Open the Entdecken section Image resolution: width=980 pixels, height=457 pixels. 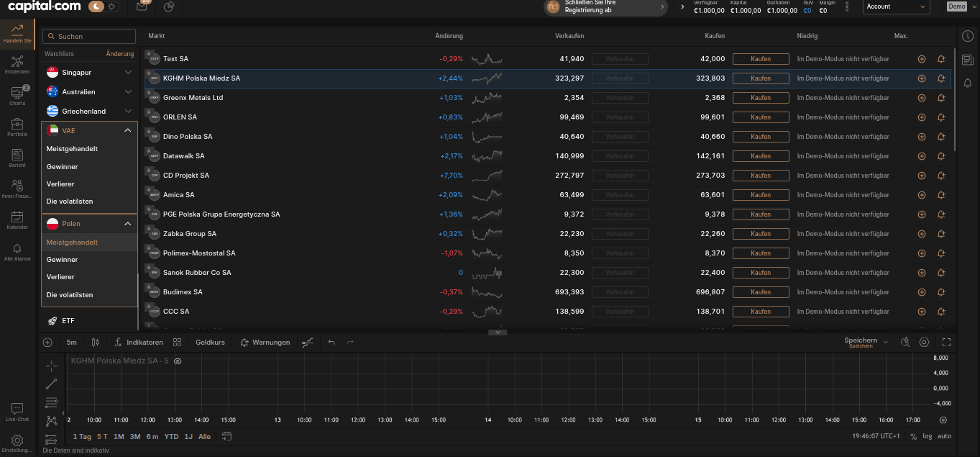click(17, 63)
